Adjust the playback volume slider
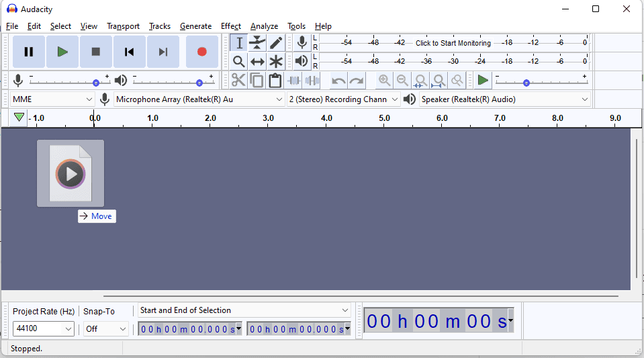This screenshot has height=358, width=644. pyautogui.click(x=199, y=83)
